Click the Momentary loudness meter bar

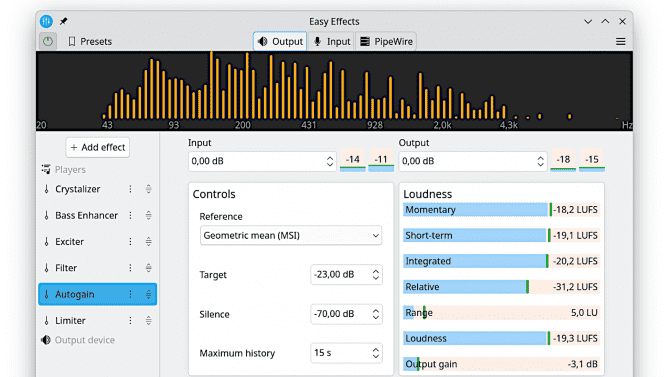click(502, 210)
